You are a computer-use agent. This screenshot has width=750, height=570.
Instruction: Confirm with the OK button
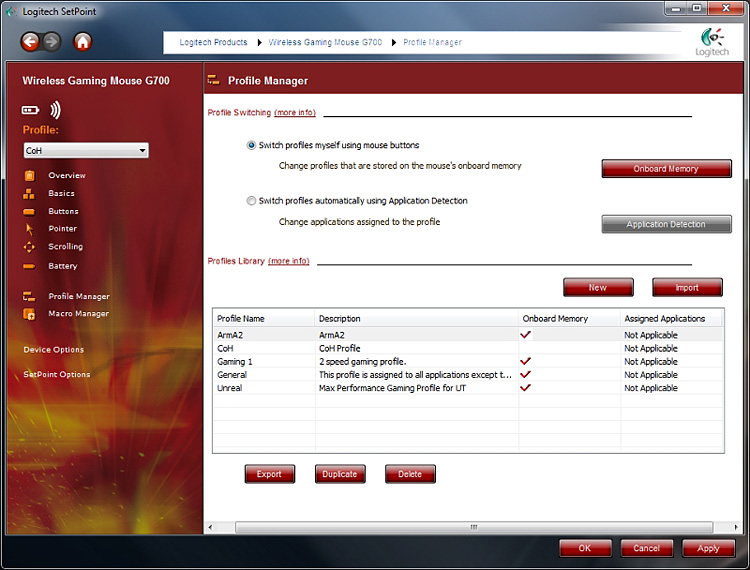click(585, 548)
